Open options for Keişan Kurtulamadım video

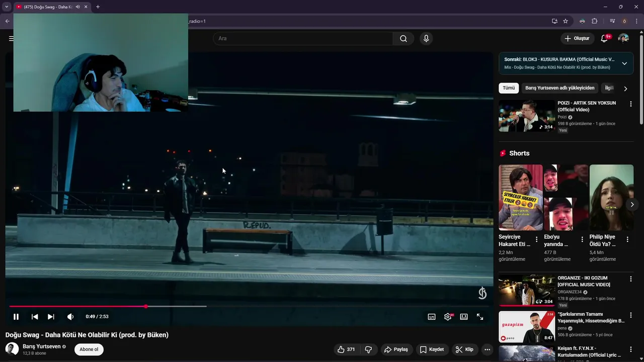pyautogui.click(x=631, y=349)
